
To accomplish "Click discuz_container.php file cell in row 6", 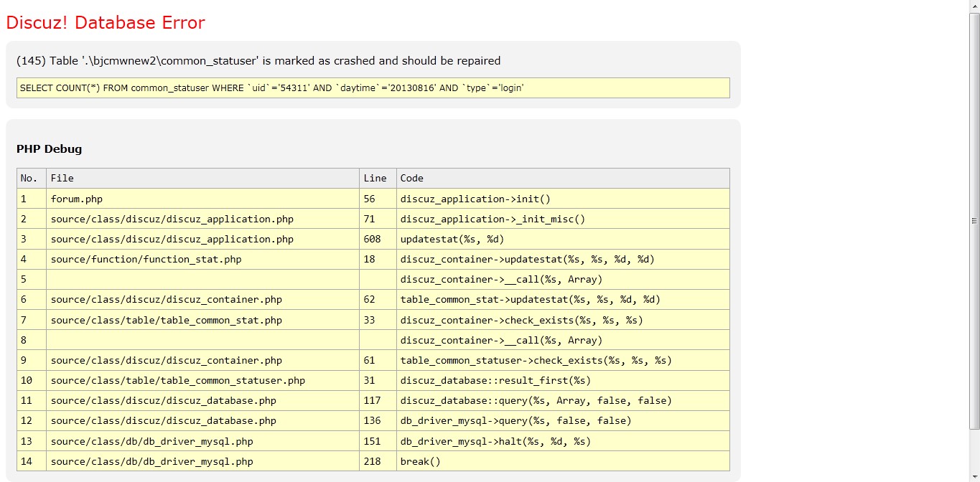I will [x=202, y=299].
